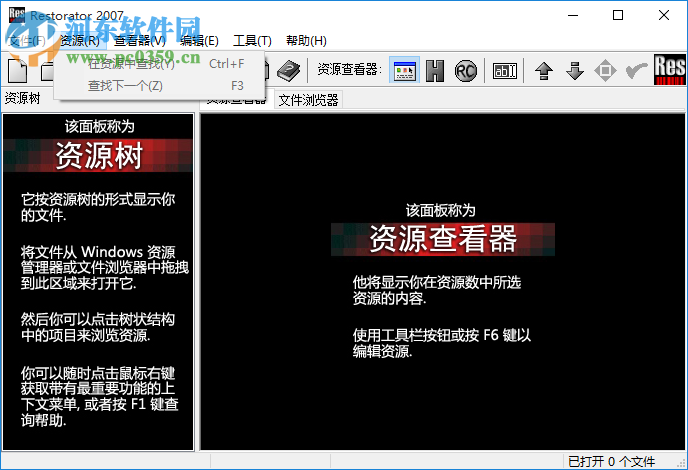The height and width of the screenshot is (470, 688).
Task: Open the 文件(F) menu
Action: coord(27,41)
